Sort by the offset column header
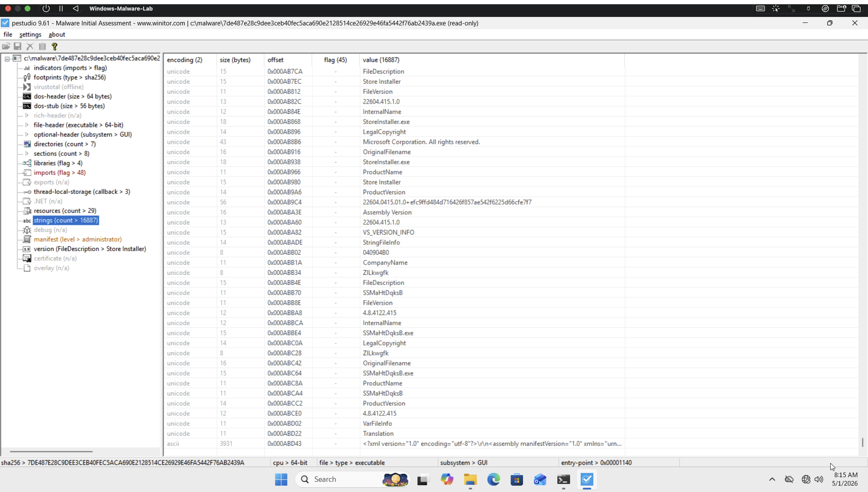 288,60
